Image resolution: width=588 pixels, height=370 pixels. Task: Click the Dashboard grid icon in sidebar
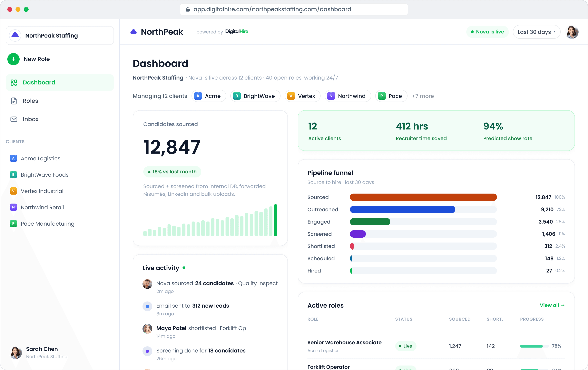[x=14, y=82]
